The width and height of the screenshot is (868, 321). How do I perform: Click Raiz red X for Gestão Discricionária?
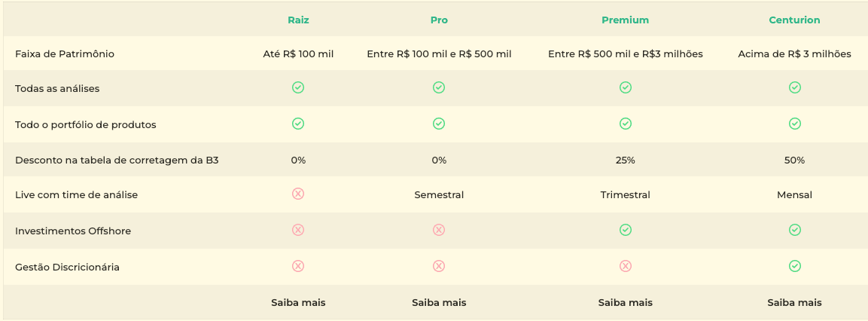point(298,266)
